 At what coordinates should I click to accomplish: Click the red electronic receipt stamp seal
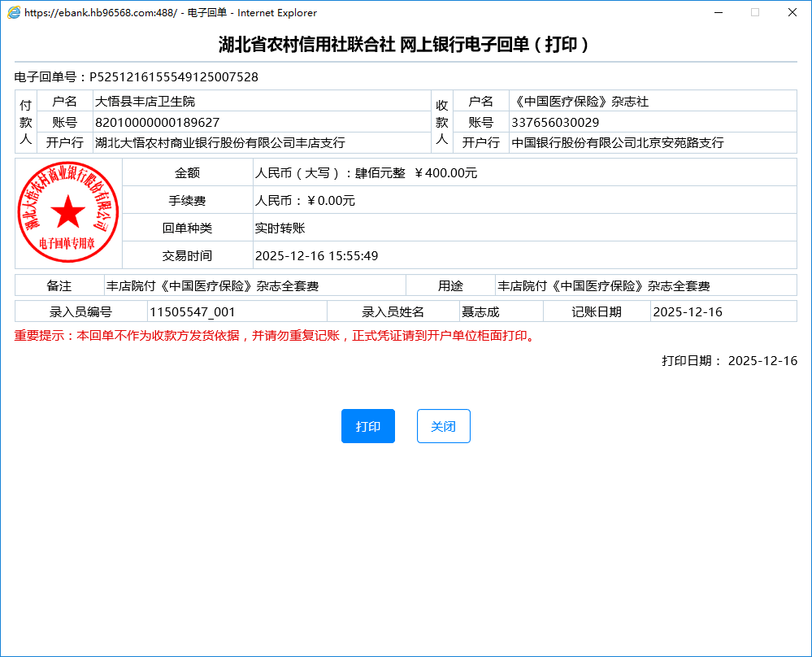[x=68, y=212]
